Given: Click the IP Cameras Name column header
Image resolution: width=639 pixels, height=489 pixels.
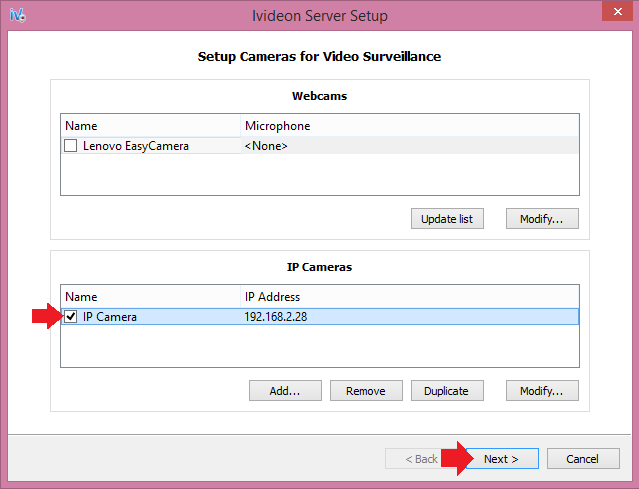Looking at the screenshot, I should (x=150, y=297).
